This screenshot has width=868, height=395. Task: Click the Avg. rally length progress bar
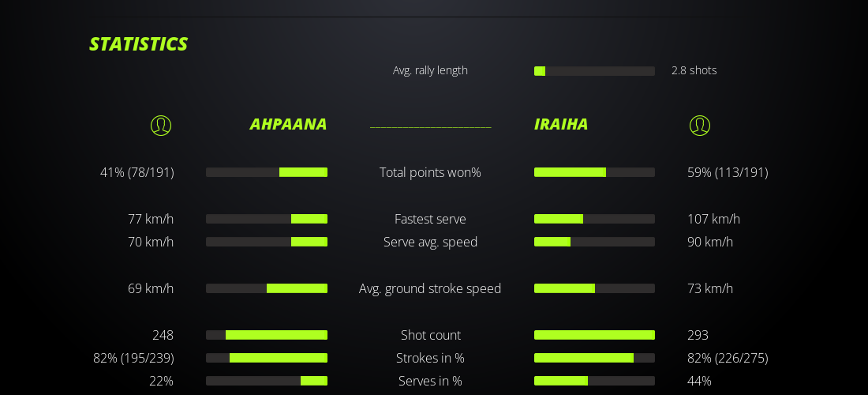click(594, 71)
